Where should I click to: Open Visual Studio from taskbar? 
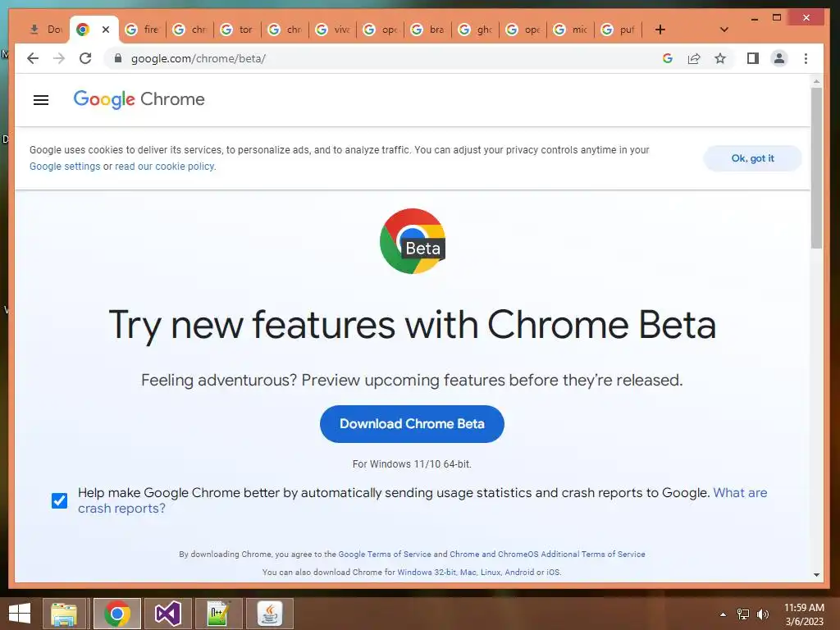coord(168,614)
